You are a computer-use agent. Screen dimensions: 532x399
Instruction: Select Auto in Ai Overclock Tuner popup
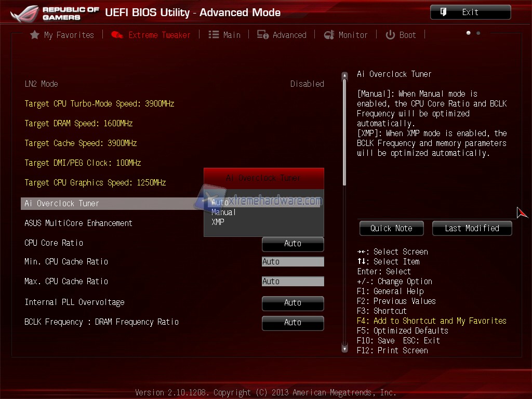[x=220, y=202]
